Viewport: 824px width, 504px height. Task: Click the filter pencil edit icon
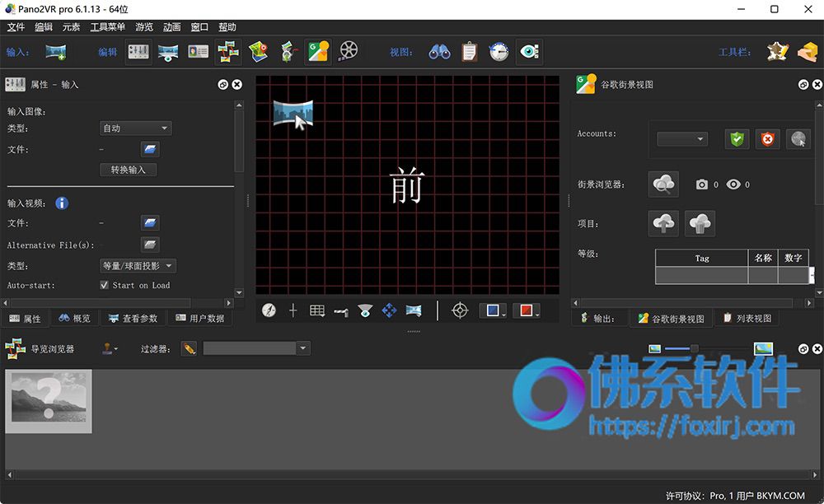click(x=190, y=348)
